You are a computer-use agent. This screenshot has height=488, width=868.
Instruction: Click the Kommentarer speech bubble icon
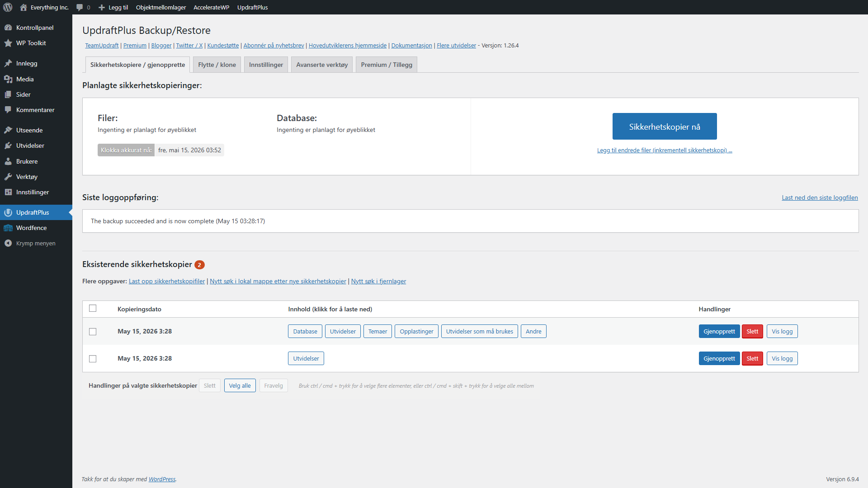pyautogui.click(x=8, y=110)
